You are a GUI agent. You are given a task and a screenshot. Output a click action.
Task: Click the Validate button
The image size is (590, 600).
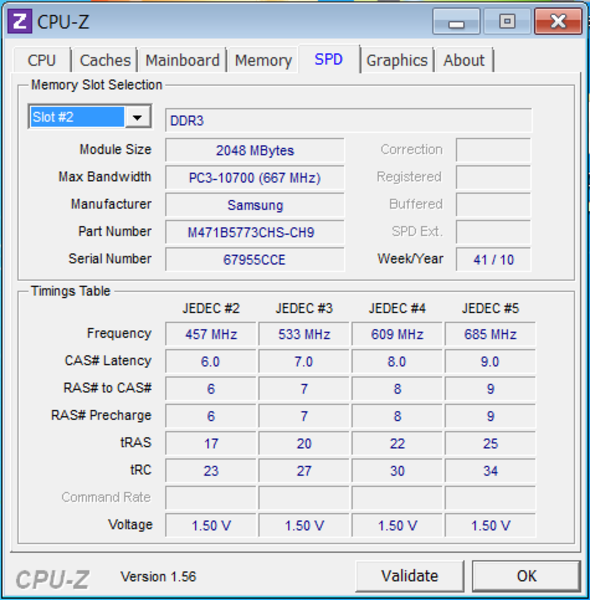[409, 576]
